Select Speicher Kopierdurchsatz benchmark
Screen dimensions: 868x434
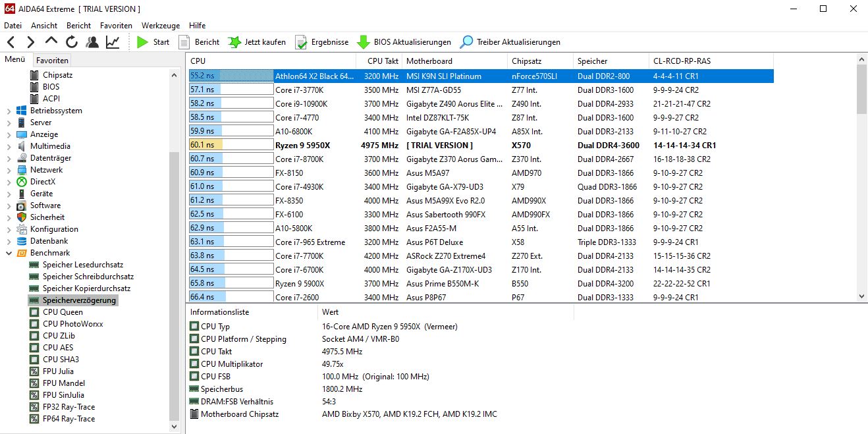86,288
